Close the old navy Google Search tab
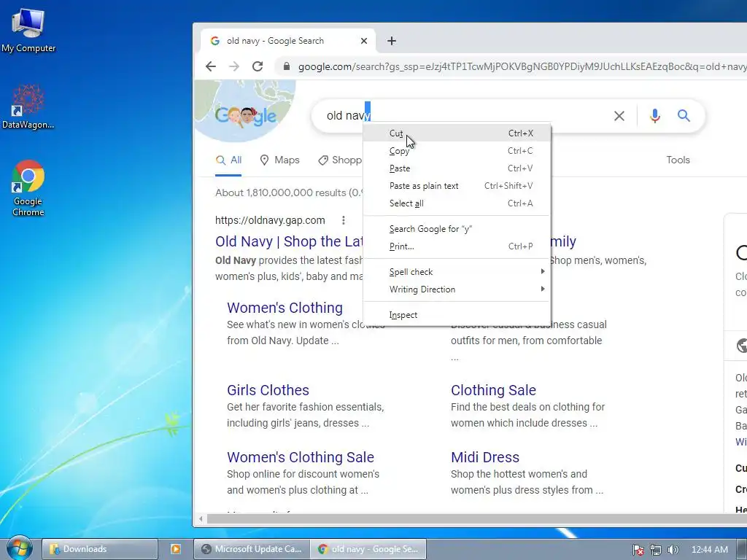Viewport: 747px width, 560px height. coord(364,41)
